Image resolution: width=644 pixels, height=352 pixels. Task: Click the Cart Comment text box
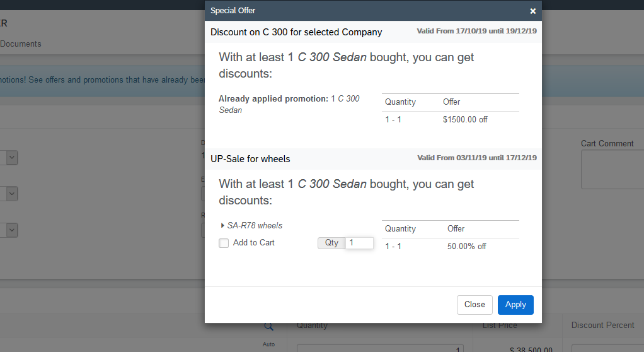point(612,170)
